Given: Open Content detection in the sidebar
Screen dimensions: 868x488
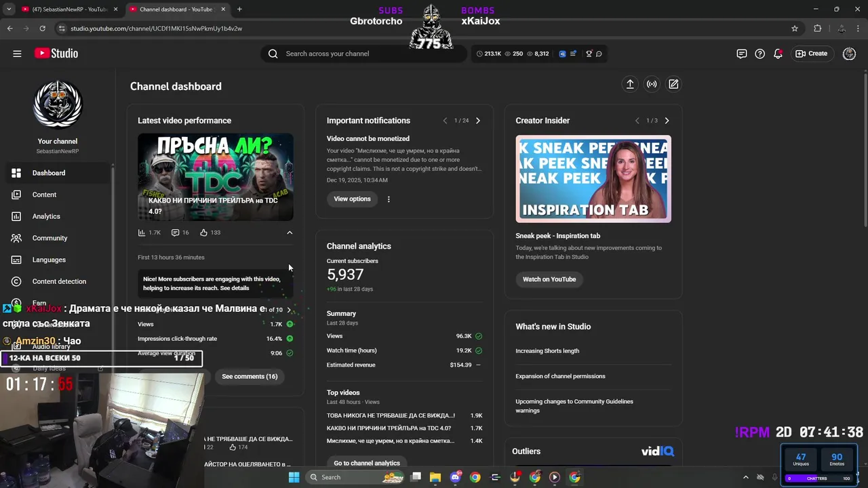Looking at the screenshot, I should click(58, 281).
